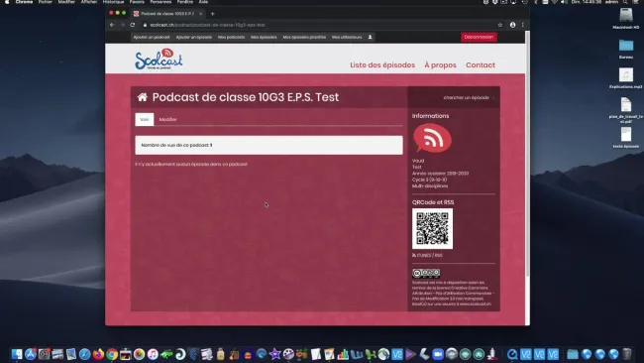The height and width of the screenshot is (363, 644).
Task: Open 'Contact' nav item
Action: point(481,64)
